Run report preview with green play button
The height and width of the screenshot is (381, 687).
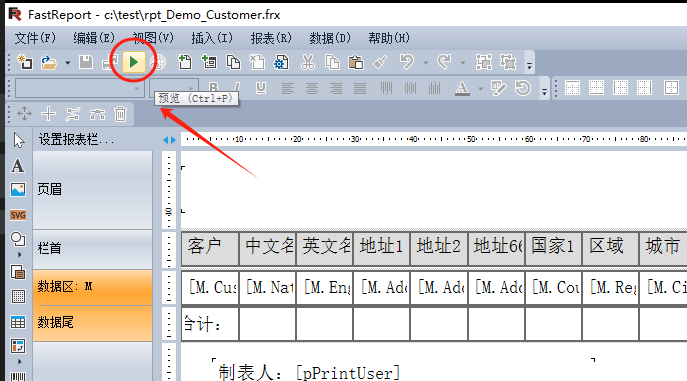tap(134, 63)
